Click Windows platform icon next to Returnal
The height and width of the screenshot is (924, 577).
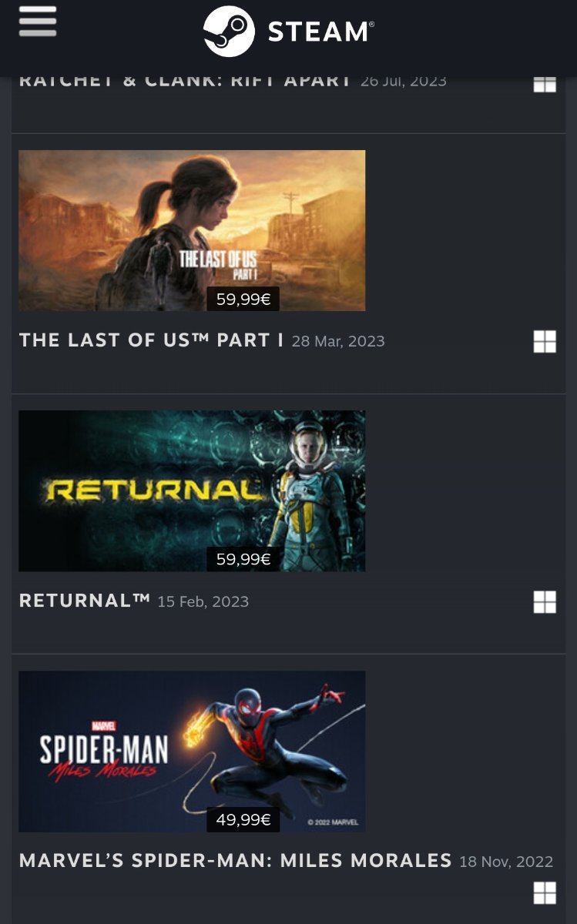(545, 602)
